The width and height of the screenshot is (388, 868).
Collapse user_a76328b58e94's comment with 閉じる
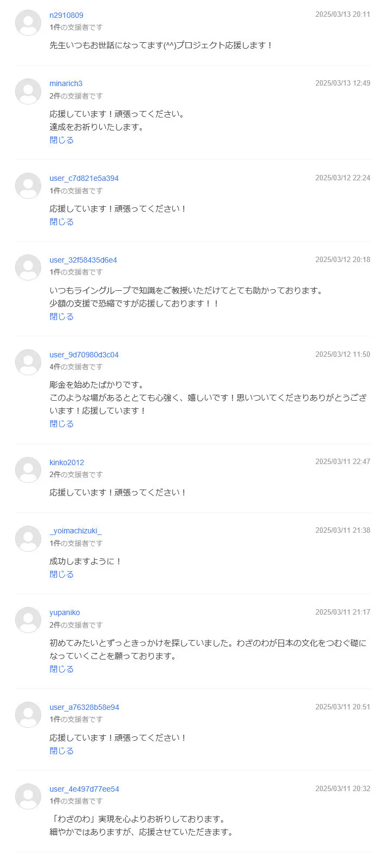click(x=61, y=751)
